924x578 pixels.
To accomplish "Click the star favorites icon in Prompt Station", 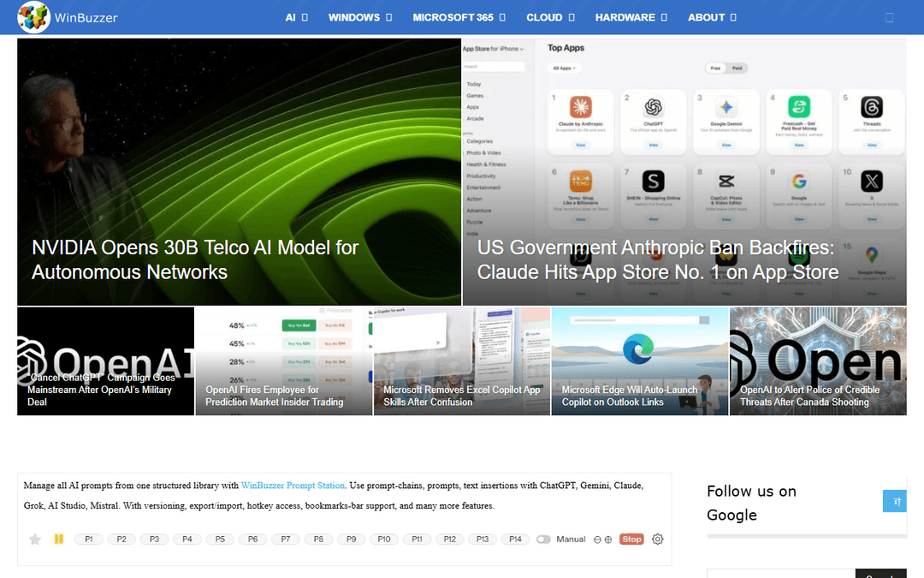I will pyautogui.click(x=35, y=539).
